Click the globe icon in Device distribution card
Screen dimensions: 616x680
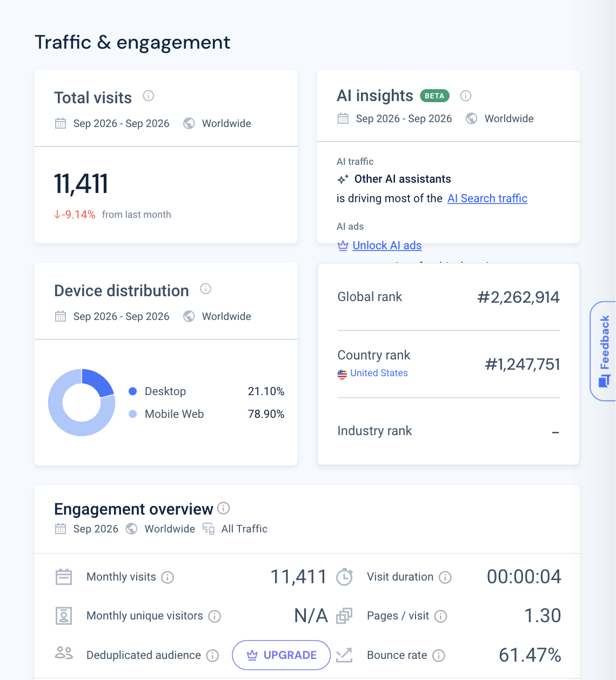189,316
